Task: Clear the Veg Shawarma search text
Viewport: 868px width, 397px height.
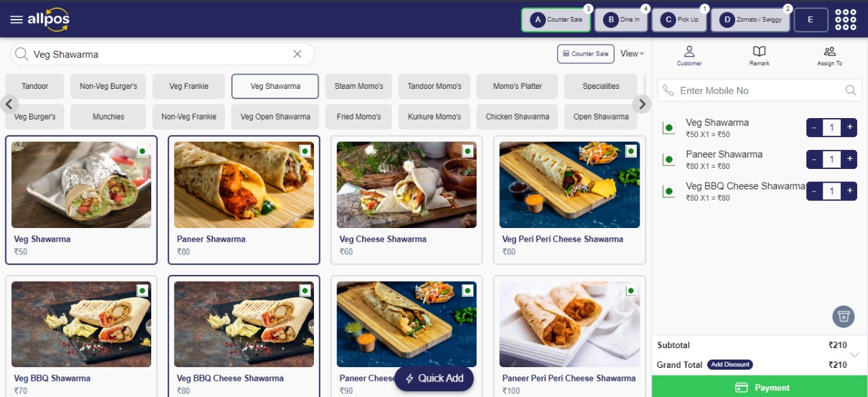Action: pos(297,54)
